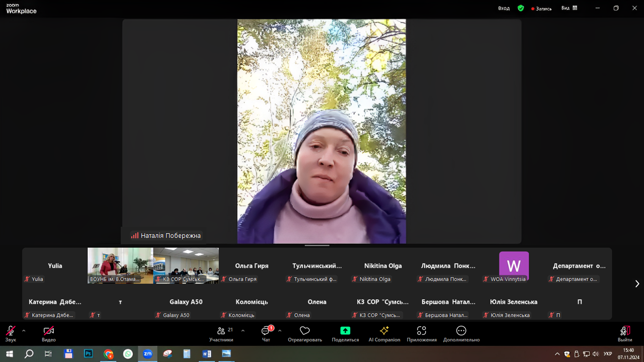Click the green encryption shield icon
Screen dimensions: 644x362
(x=521, y=8)
